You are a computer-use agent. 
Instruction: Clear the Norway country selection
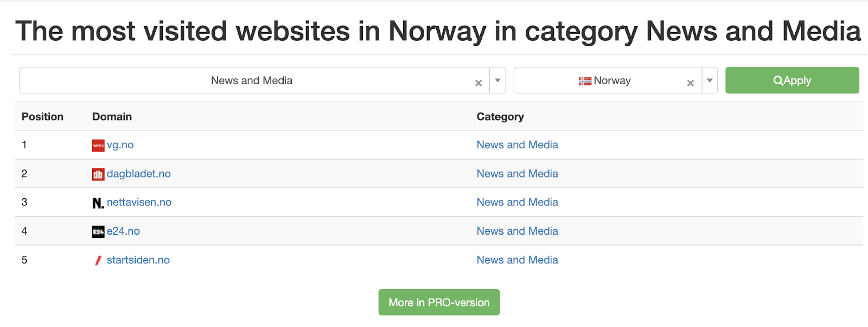[690, 83]
